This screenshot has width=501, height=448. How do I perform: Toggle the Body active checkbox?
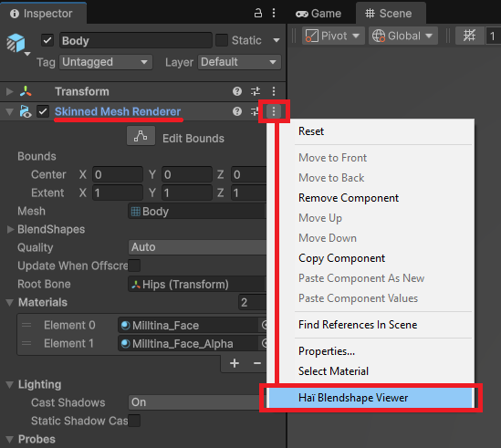[47, 40]
